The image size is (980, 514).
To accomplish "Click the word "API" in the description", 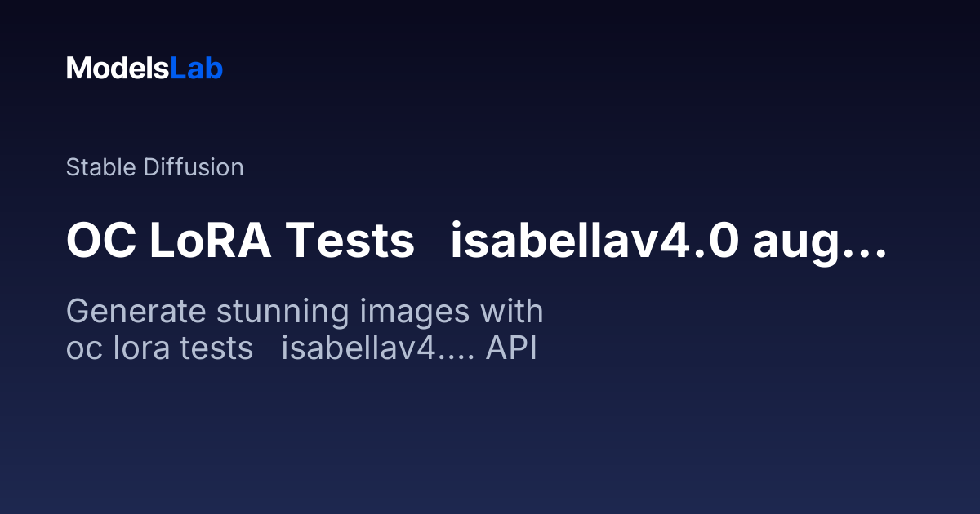I will coord(511,348).
